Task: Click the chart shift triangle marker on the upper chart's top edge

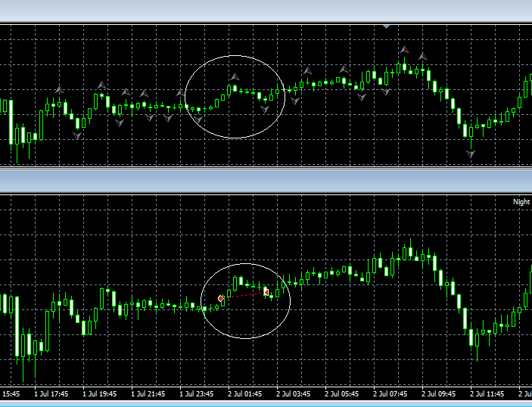Action: [386, 26]
